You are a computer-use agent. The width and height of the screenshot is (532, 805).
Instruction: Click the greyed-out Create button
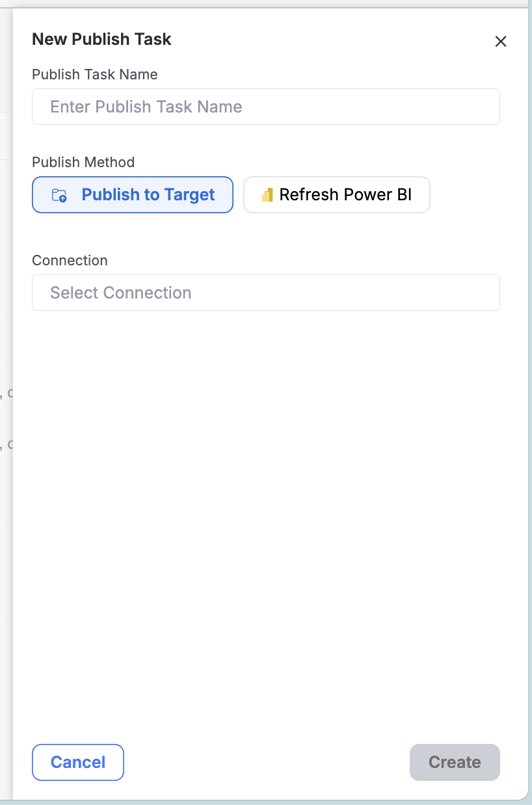point(455,762)
